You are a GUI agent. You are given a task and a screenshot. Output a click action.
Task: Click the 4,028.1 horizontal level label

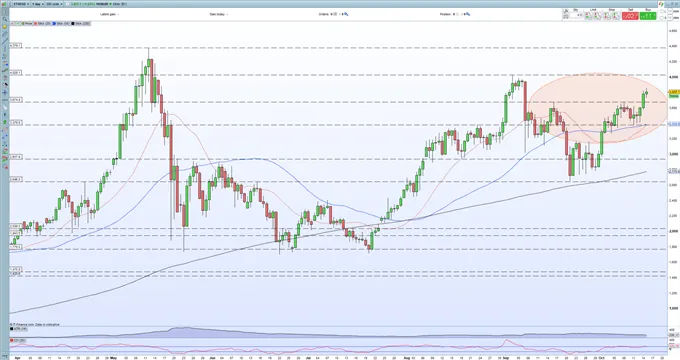click(x=16, y=73)
